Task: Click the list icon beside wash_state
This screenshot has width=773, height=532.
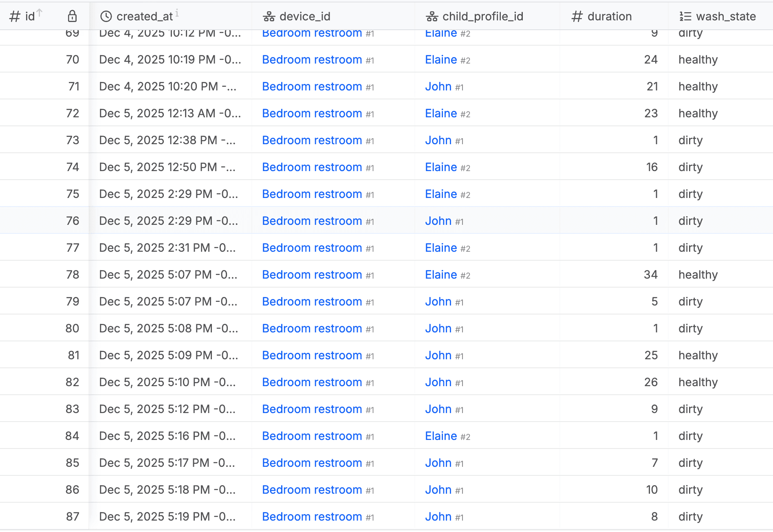Action: (x=685, y=16)
